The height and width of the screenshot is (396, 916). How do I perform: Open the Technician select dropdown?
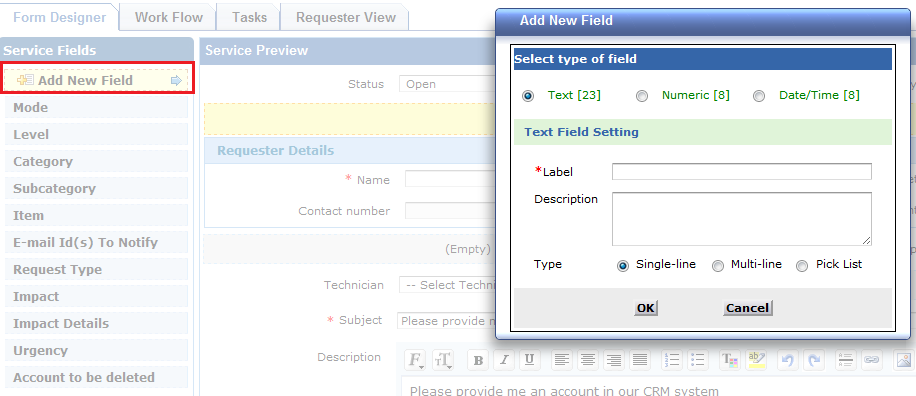[447, 285]
